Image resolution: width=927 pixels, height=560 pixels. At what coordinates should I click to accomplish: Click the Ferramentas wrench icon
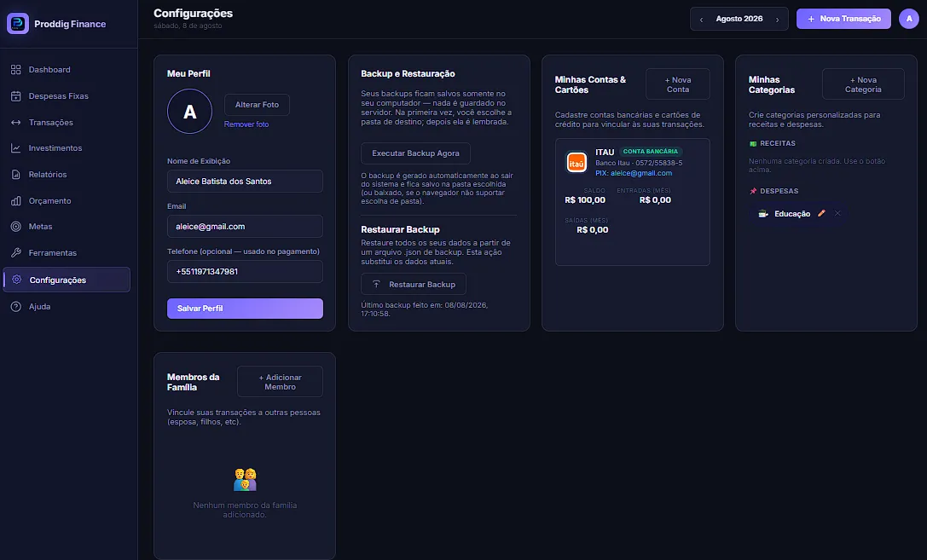(16, 253)
